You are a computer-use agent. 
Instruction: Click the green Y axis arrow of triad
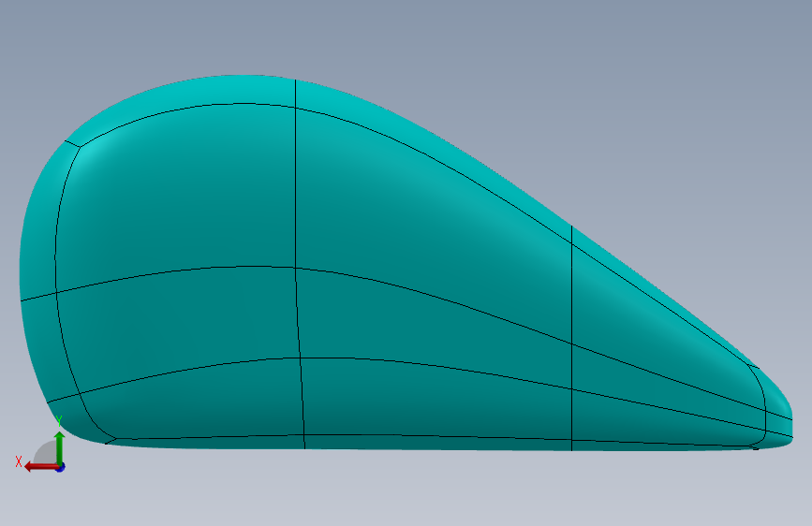[x=60, y=447]
